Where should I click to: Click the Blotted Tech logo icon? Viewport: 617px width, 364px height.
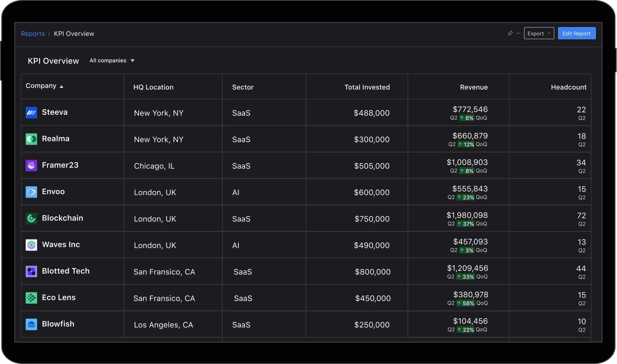[x=31, y=272]
